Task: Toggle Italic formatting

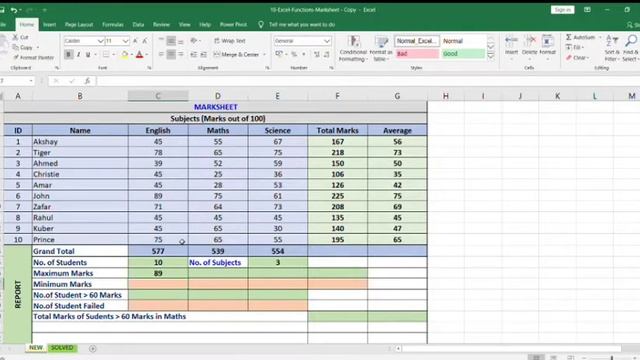Action: coord(78,54)
